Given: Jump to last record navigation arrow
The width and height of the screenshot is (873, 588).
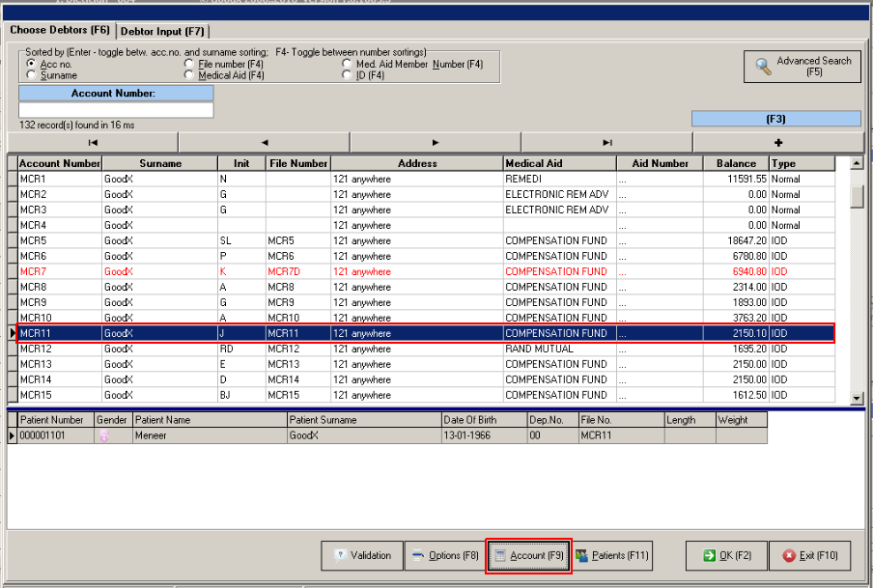Looking at the screenshot, I should click(x=607, y=142).
